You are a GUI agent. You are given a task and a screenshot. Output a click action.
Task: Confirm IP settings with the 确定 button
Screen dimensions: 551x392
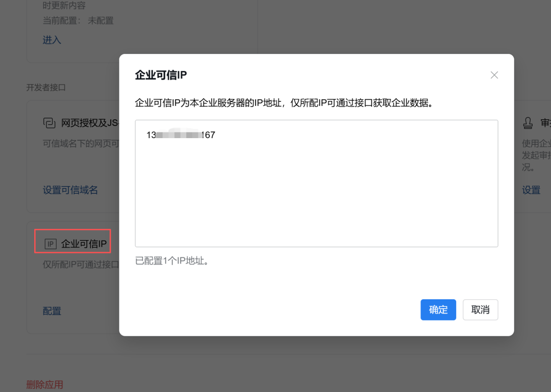click(438, 309)
